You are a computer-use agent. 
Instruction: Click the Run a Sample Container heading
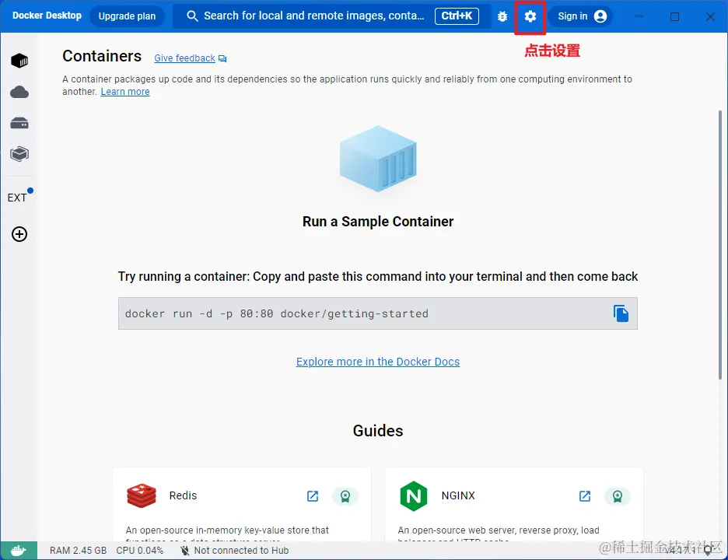pos(378,222)
